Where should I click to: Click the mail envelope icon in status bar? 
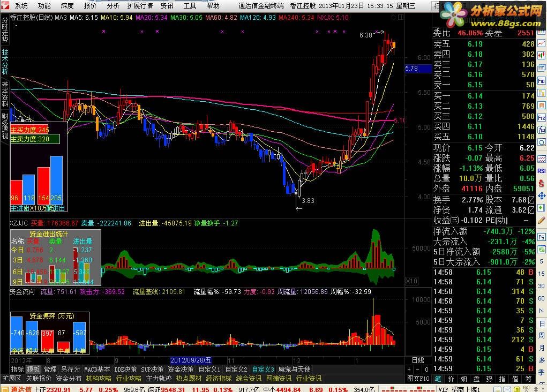pyautogui.click(x=507, y=389)
